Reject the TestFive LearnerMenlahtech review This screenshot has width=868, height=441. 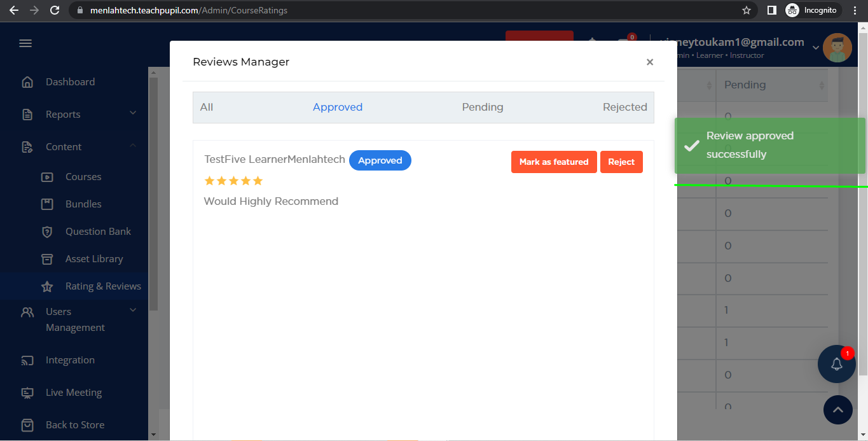(x=621, y=162)
